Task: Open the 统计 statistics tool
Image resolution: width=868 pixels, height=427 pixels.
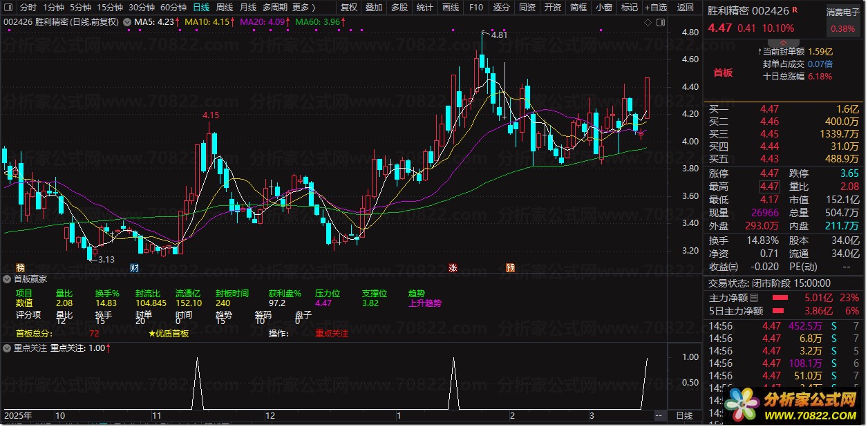Action: pyautogui.click(x=425, y=8)
